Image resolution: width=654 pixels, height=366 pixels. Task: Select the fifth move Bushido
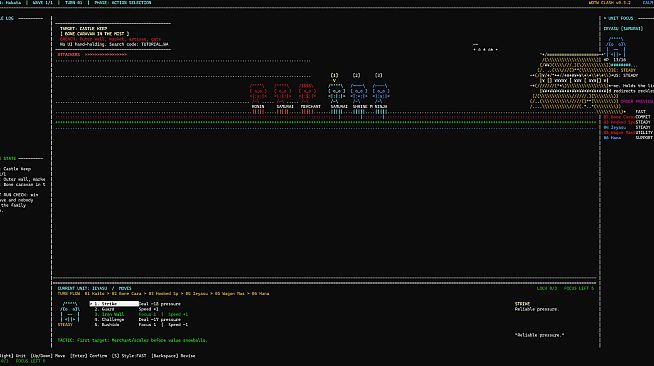pyautogui.click(x=107, y=325)
